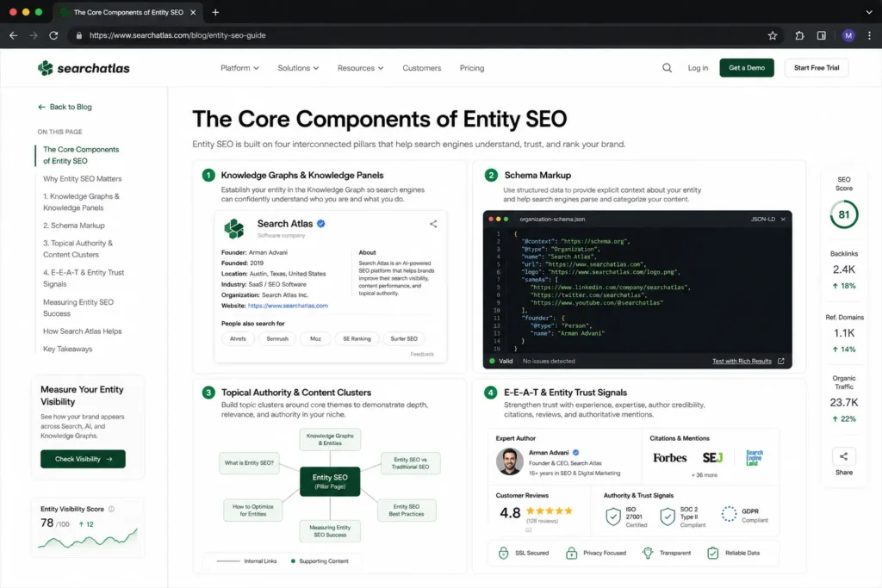Click the searchatlas logo

coord(84,68)
